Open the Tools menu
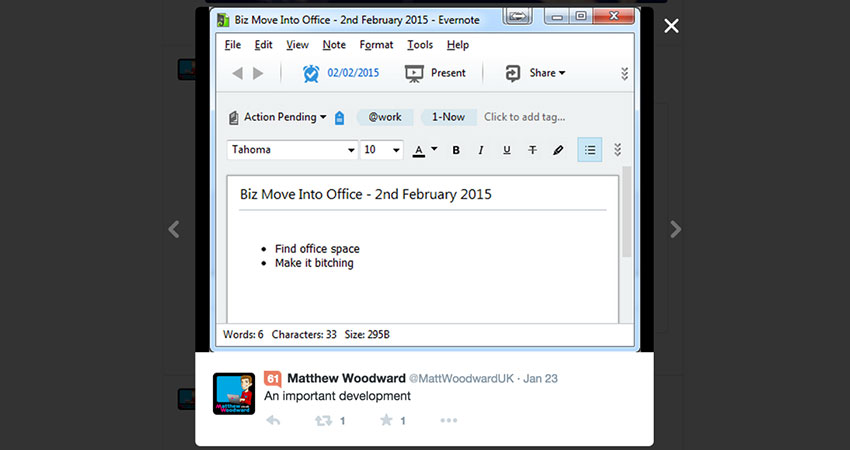The height and width of the screenshot is (450, 850). click(x=420, y=45)
